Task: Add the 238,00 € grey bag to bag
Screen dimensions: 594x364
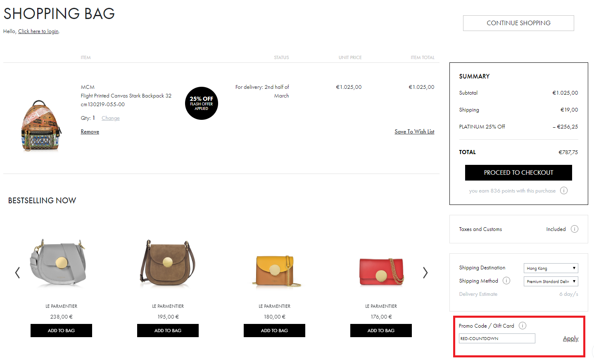Action: click(61, 331)
